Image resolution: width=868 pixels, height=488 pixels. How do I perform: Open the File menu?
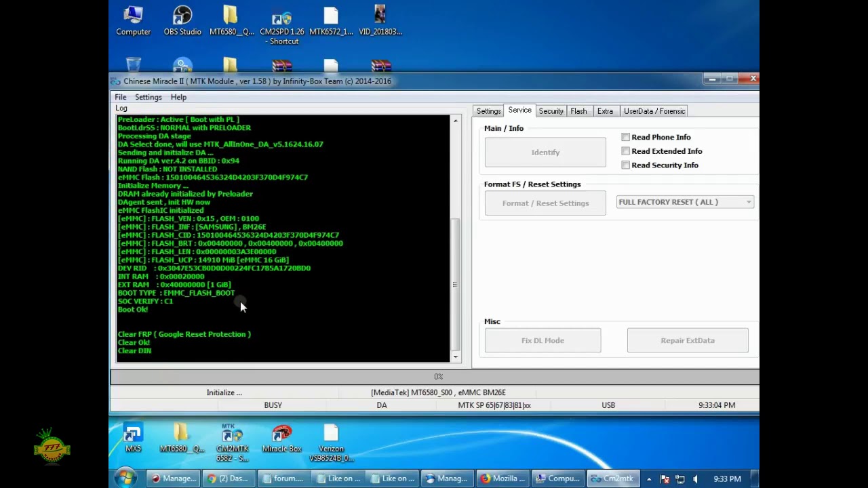point(120,97)
